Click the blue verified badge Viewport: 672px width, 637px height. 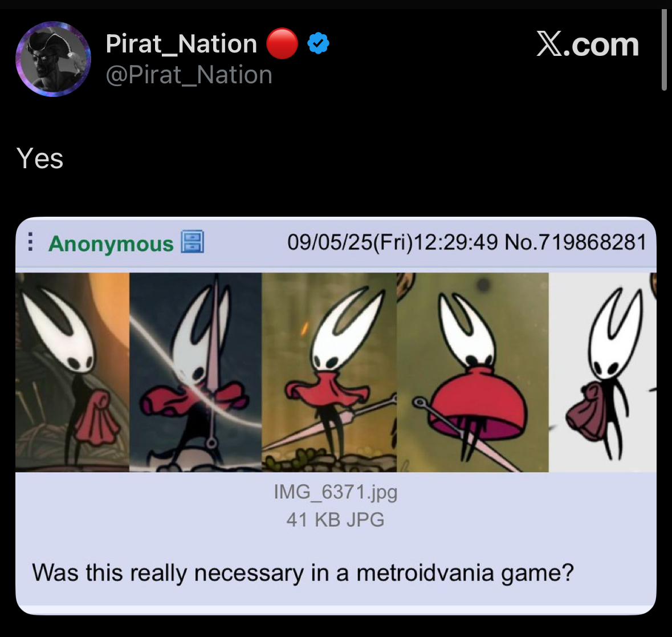(318, 43)
